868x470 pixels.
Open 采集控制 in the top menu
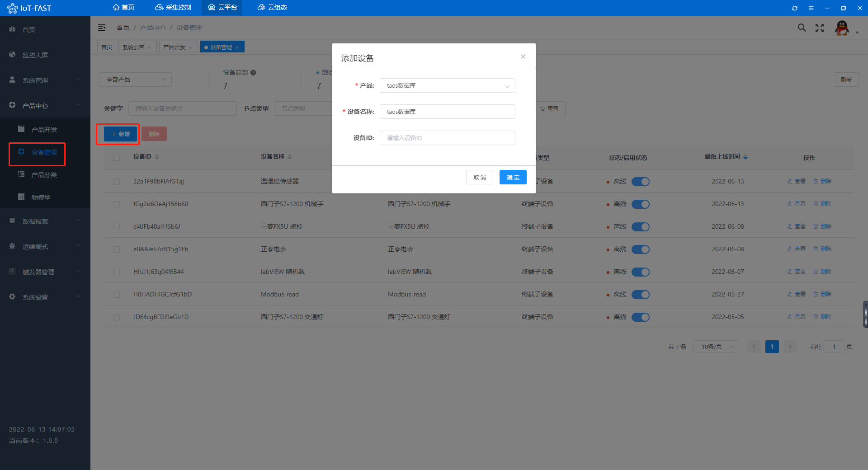(173, 8)
